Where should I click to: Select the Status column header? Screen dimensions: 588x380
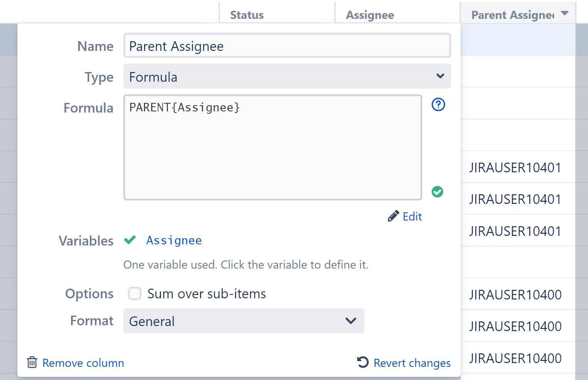tap(247, 15)
